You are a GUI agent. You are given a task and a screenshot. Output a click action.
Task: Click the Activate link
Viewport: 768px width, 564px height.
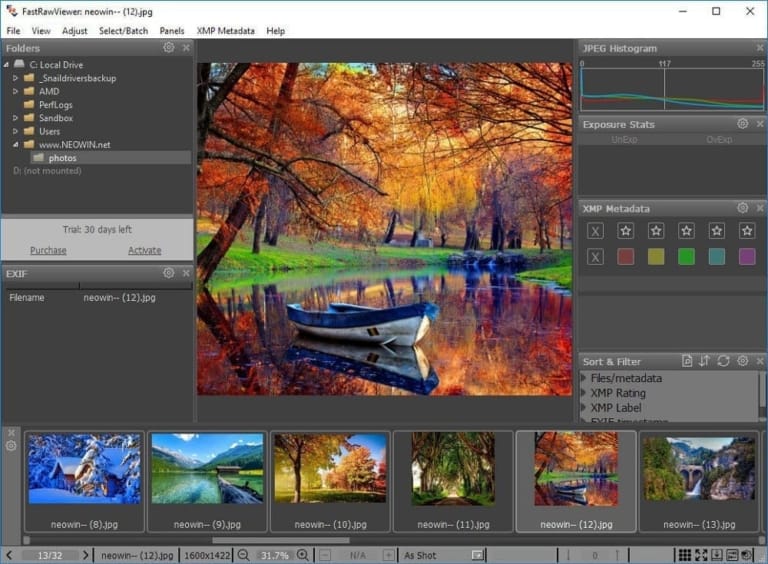144,250
